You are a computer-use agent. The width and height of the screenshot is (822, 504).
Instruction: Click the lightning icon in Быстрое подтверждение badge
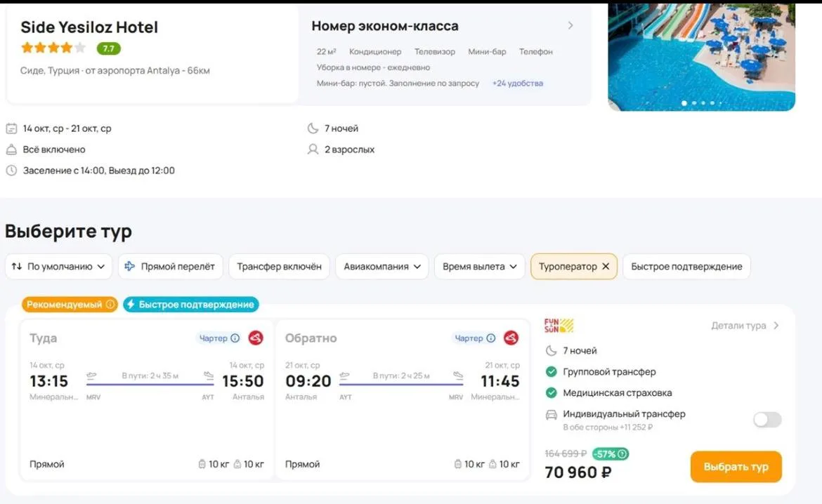(x=131, y=305)
